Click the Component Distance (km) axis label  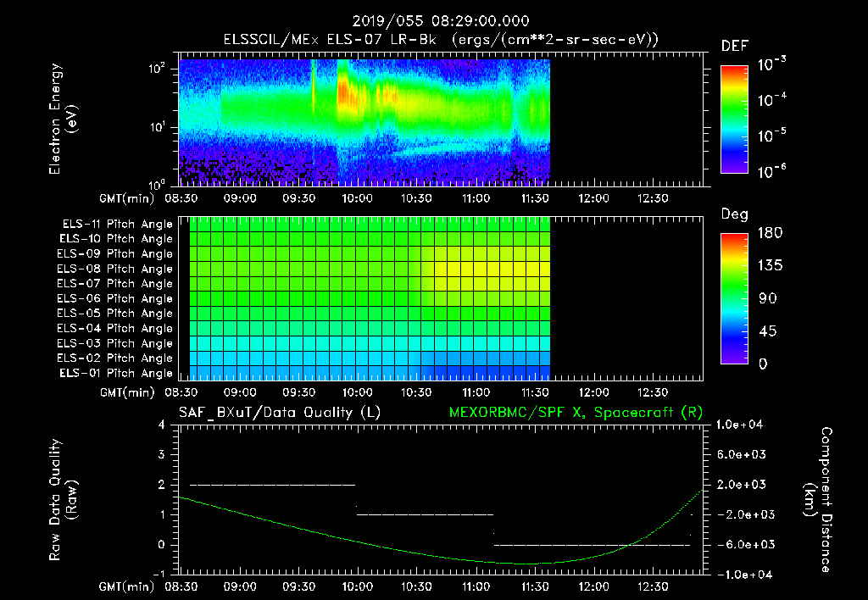coord(818,500)
